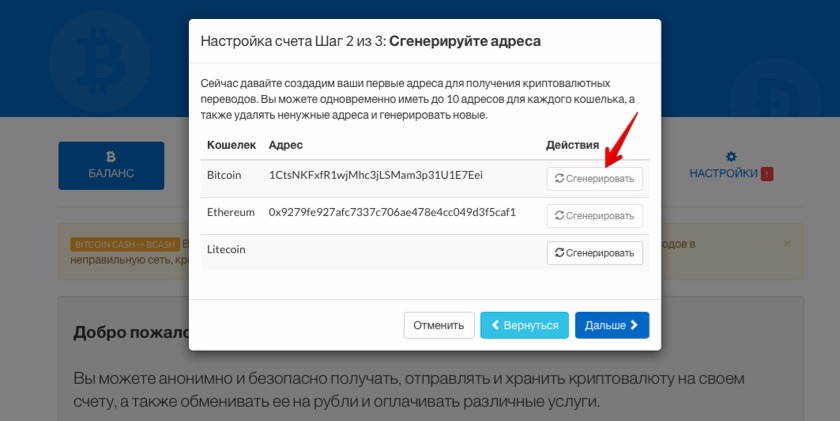
Task: Go back with the Вернуться button
Action: click(x=524, y=325)
